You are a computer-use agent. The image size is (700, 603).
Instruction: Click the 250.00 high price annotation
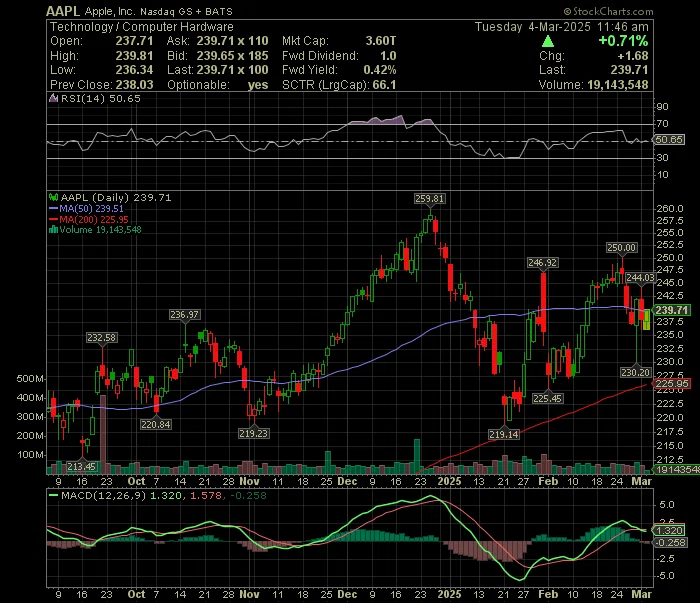tap(621, 248)
